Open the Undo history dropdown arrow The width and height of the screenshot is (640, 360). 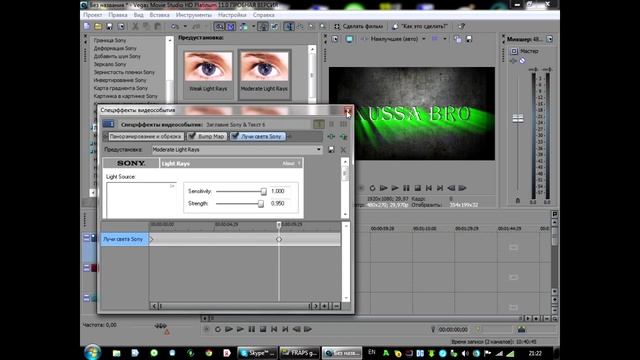pyautogui.click(x=185, y=27)
